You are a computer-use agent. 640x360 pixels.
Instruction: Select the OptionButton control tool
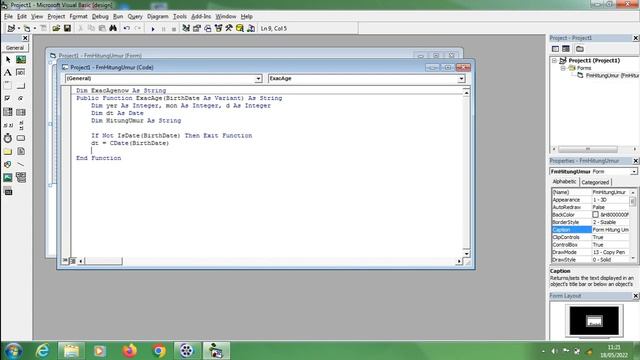pos(21,99)
